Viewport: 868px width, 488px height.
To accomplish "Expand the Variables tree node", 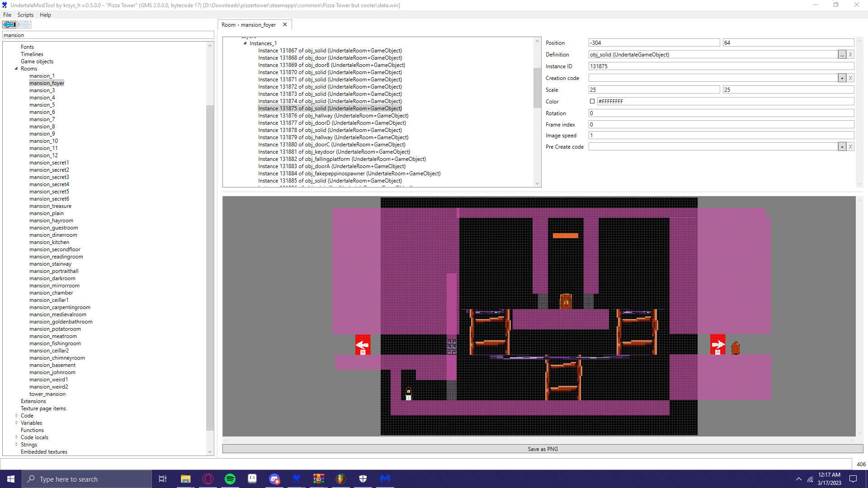I will [x=16, y=422].
